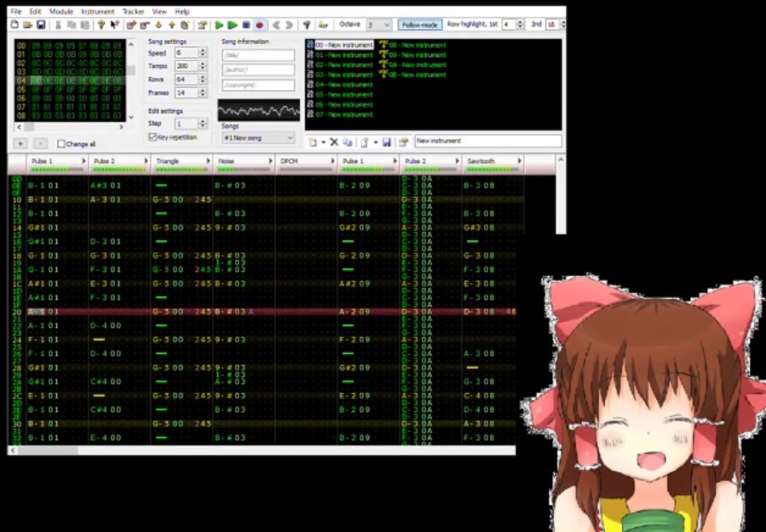Toggle Change all checkbox
Image resolution: width=766 pixels, height=532 pixels.
point(61,143)
